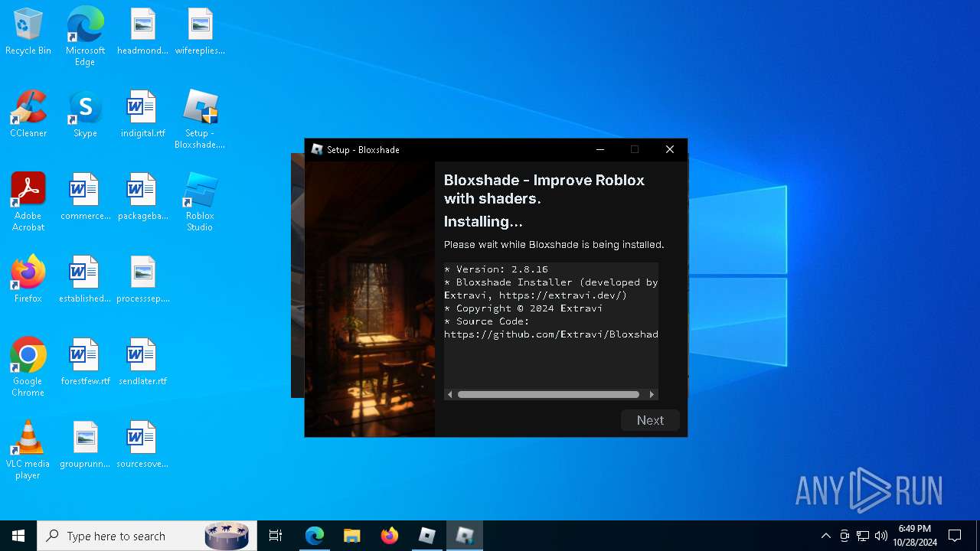
Task: Click the 'Installing...' heading text
Action: (x=483, y=221)
